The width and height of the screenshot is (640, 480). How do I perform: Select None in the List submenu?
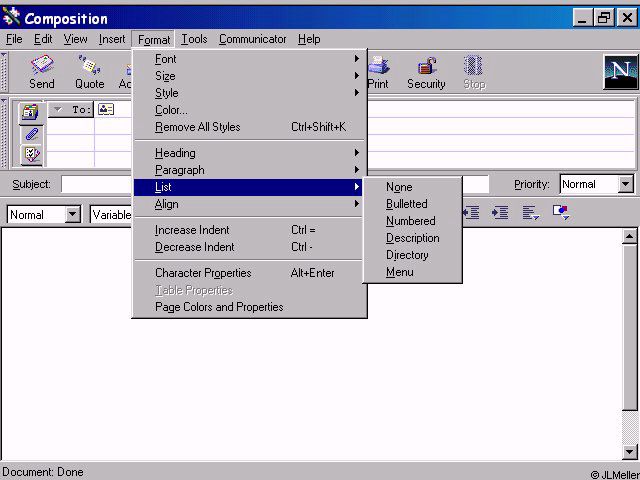point(412,187)
